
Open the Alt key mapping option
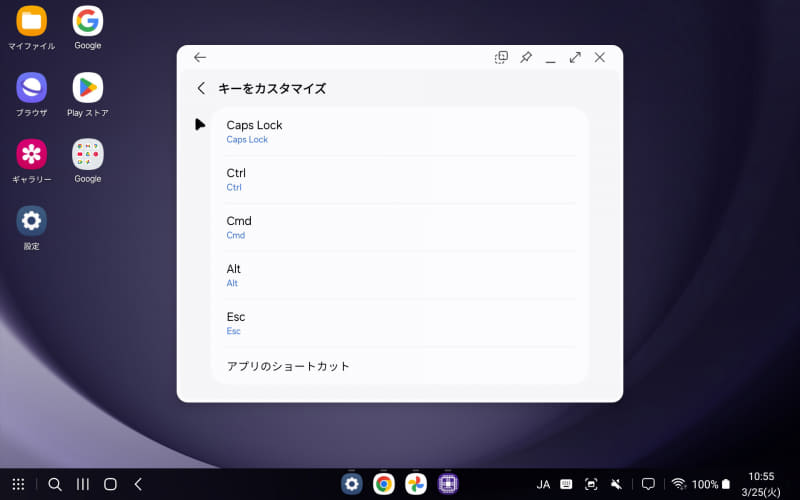401,276
